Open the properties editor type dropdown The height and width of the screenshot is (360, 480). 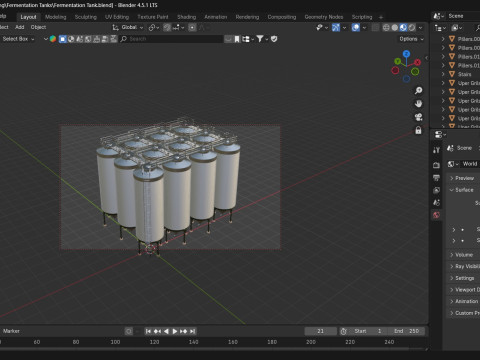pyautogui.click(x=440, y=135)
